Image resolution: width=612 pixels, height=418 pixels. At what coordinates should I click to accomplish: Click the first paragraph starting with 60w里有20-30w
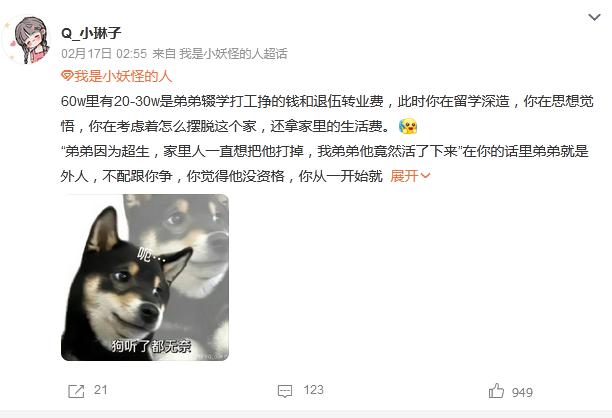coord(327,114)
